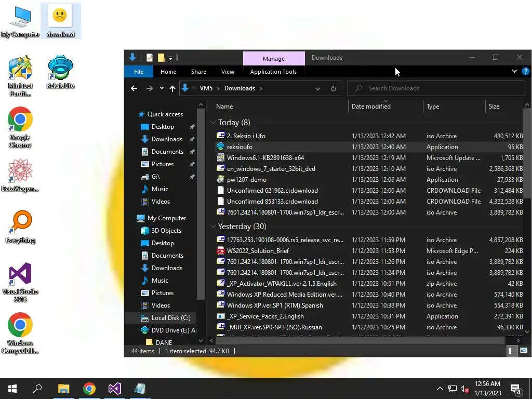Open Application Tools ribbon tab
Viewport: 532px width, 399px height.
click(273, 72)
